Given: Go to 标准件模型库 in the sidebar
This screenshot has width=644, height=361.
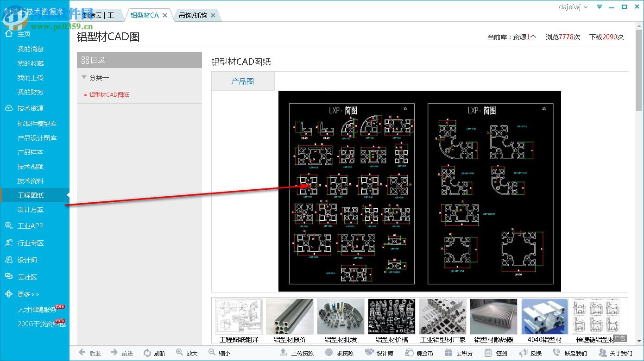Looking at the screenshot, I should pyautogui.click(x=37, y=124).
